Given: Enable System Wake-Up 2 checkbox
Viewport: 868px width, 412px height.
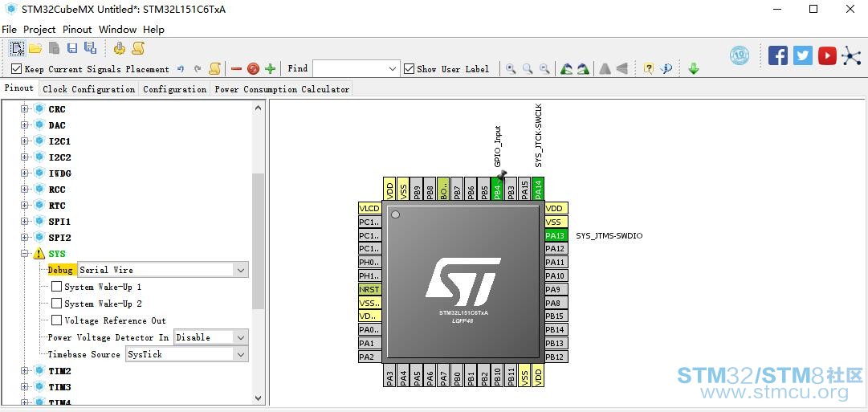Looking at the screenshot, I should click(56, 304).
